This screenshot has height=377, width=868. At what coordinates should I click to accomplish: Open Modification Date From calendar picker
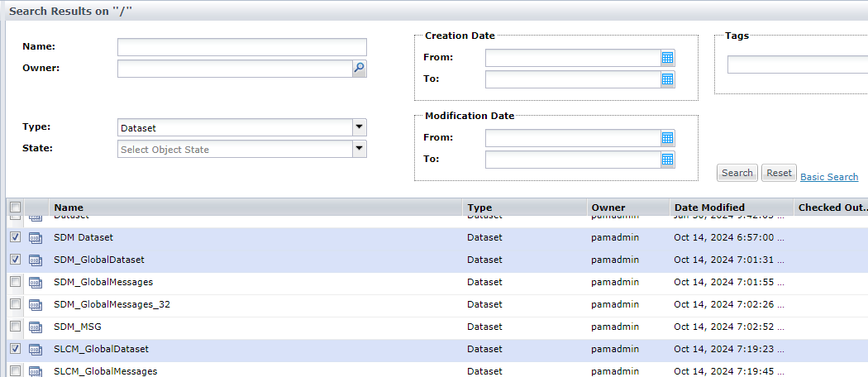click(668, 138)
